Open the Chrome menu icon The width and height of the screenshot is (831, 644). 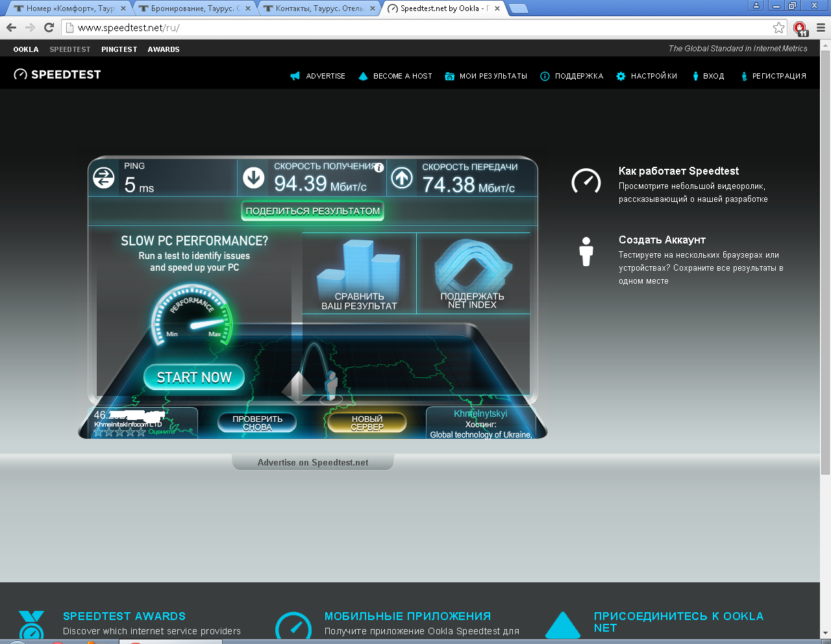pyautogui.click(x=821, y=27)
